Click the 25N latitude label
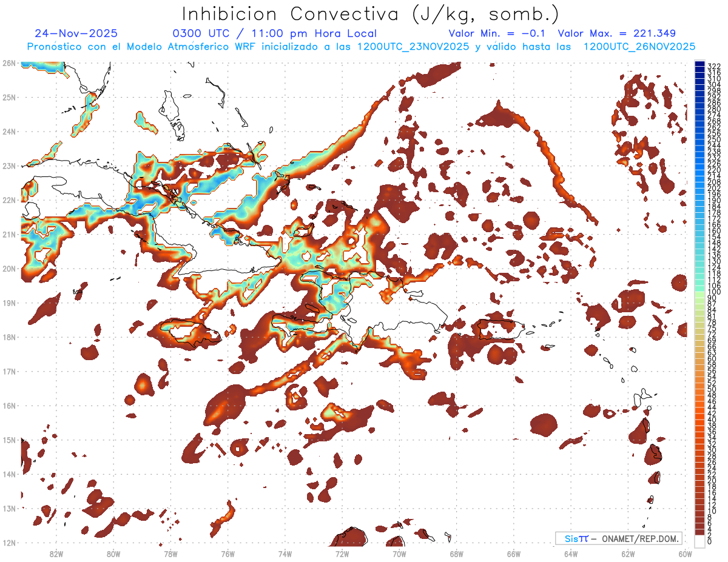The width and height of the screenshot is (728, 562). [x=8, y=97]
